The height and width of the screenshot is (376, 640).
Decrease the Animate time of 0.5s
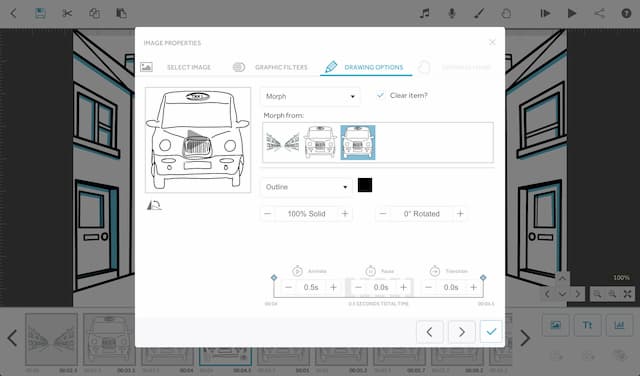pos(289,287)
